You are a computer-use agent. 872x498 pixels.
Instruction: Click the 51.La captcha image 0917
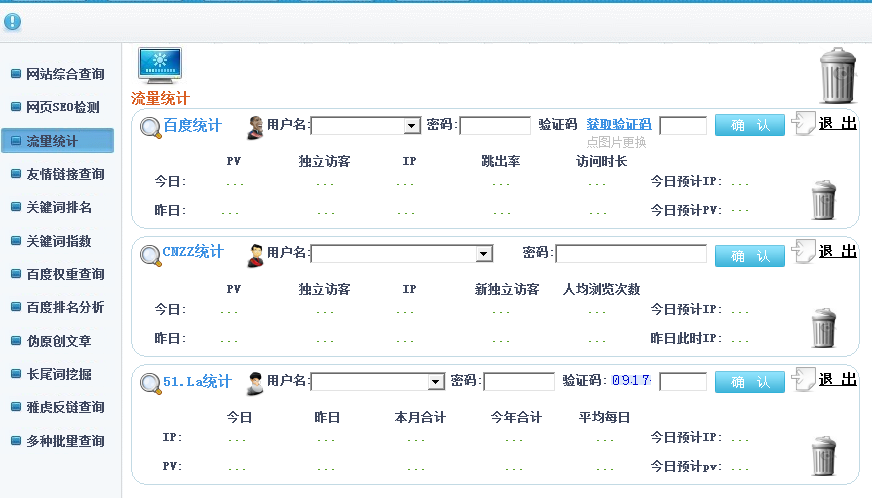(x=630, y=381)
